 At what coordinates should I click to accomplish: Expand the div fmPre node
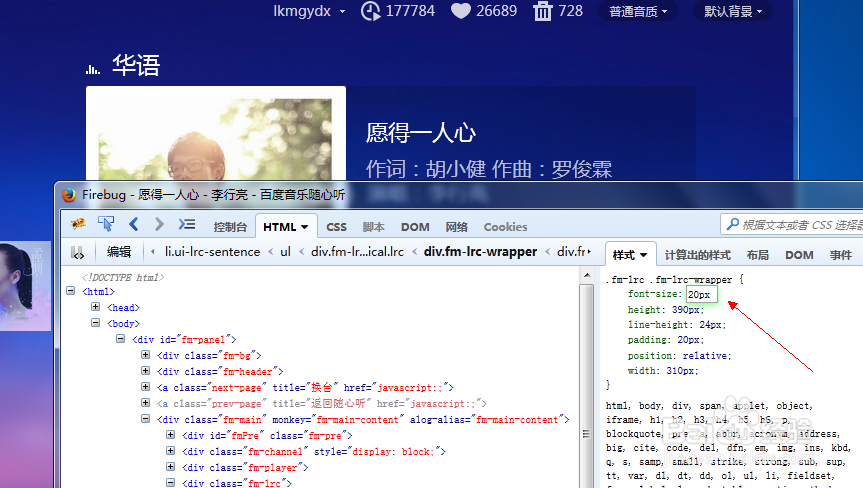[x=171, y=434]
